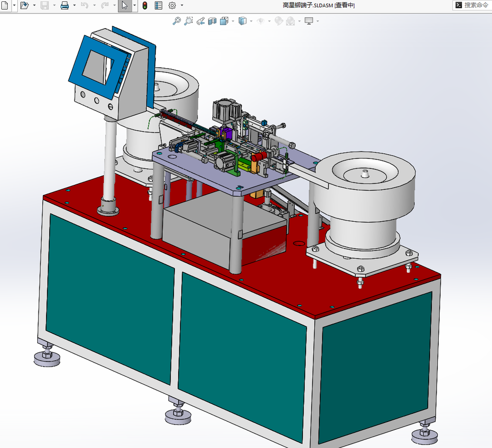Activate the Select cursor tool
Viewport: 492px width, 448px height.
125,6
